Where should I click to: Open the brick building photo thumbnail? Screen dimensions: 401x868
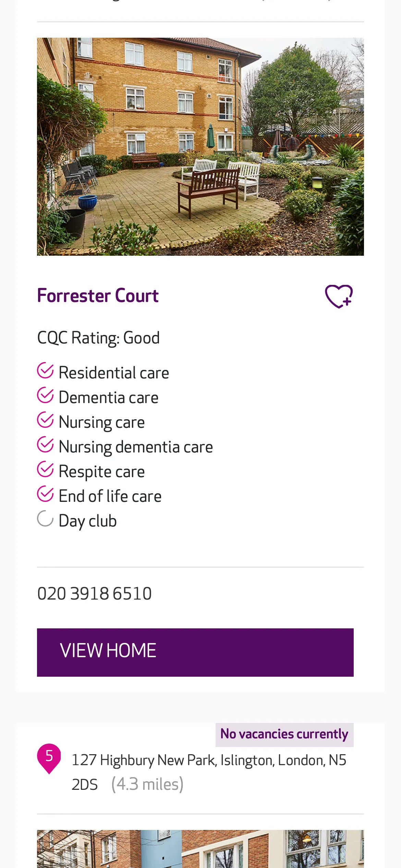[x=200, y=848]
